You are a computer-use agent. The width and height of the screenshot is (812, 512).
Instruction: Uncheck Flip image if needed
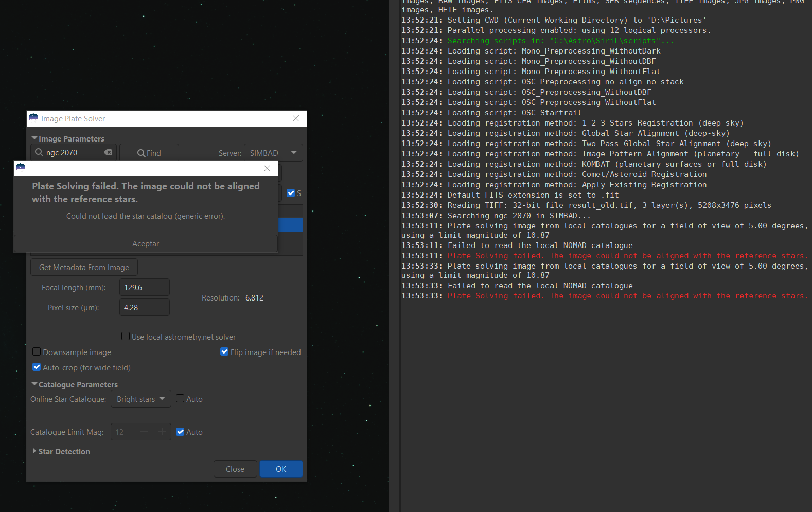[x=224, y=352]
